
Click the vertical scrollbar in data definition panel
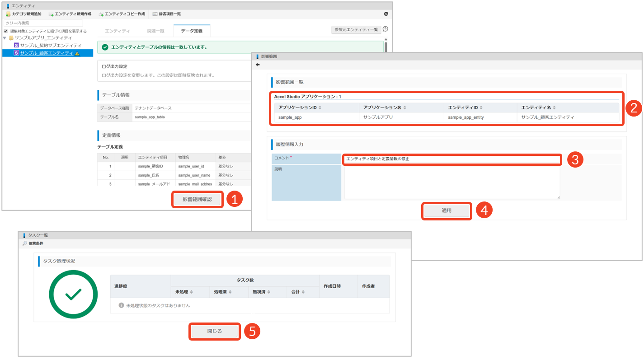click(x=385, y=47)
